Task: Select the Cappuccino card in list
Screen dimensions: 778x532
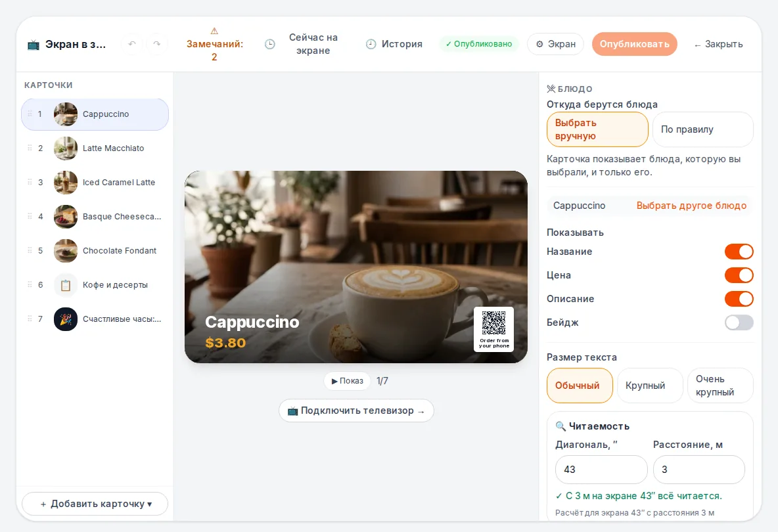Action: point(95,114)
